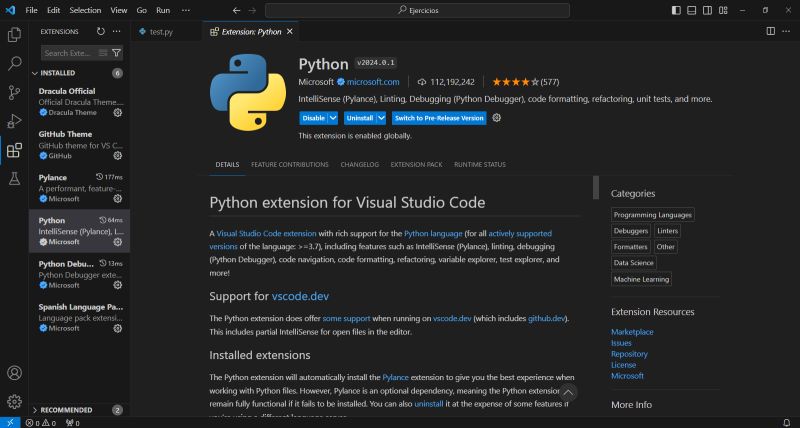Switch to Runtime Status tab
The image size is (800, 428).
click(480, 164)
